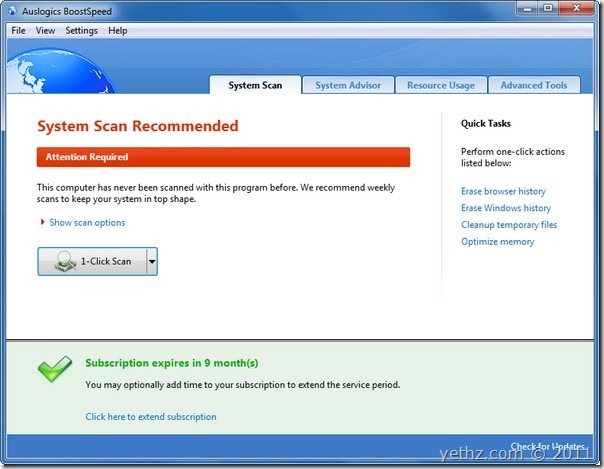Go to the Resource Usage tab
604x469 pixels.
(x=440, y=85)
